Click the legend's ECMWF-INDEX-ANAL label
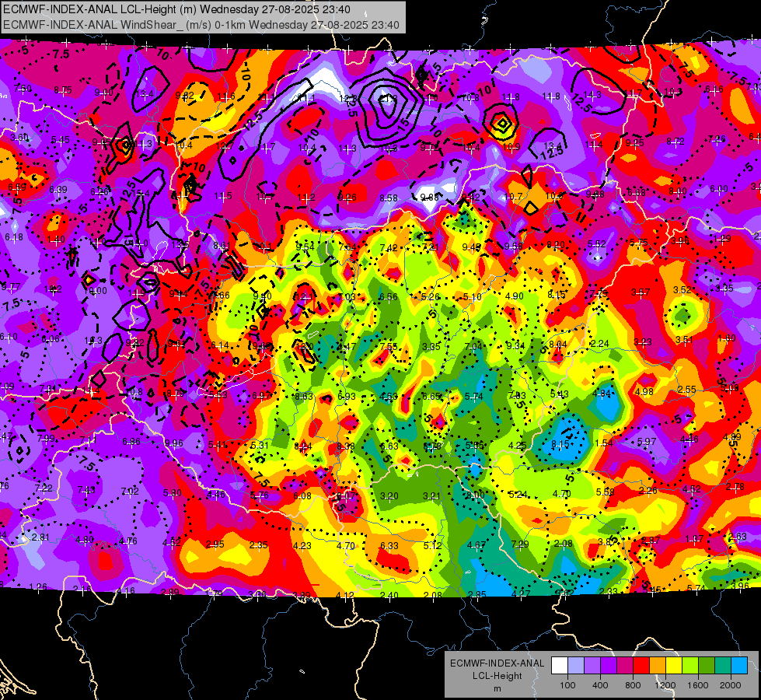The width and height of the screenshot is (761, 700). click(497, 663)
